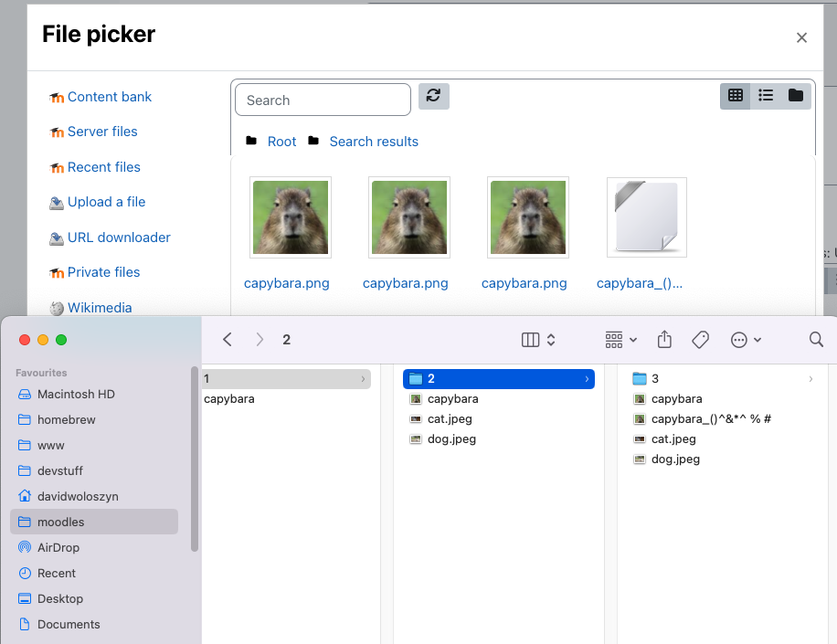Click the Private files Moodle icon
This screenshot has height=644, width=837.
coord(57,273)
